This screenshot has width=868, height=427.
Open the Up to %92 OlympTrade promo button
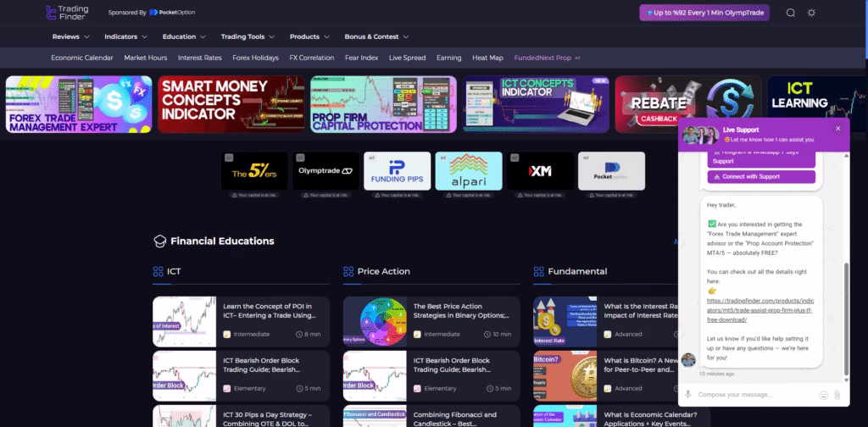coord(704,13)
